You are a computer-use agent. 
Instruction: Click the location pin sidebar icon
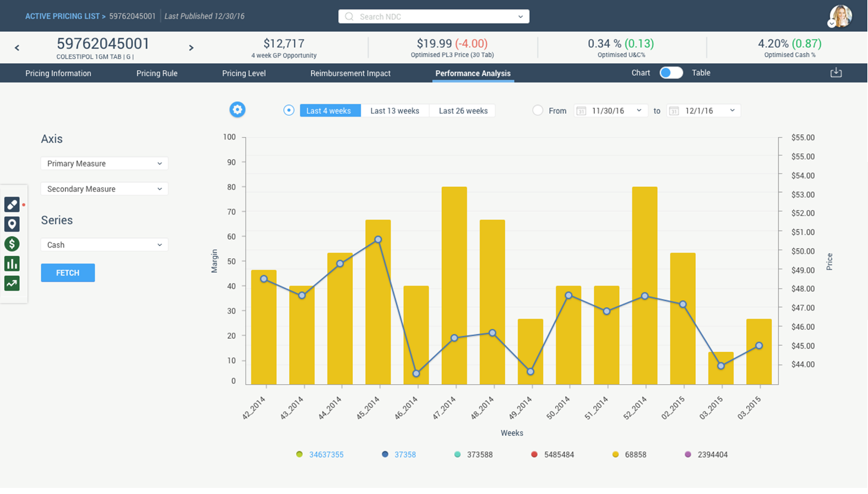(12, 224)
